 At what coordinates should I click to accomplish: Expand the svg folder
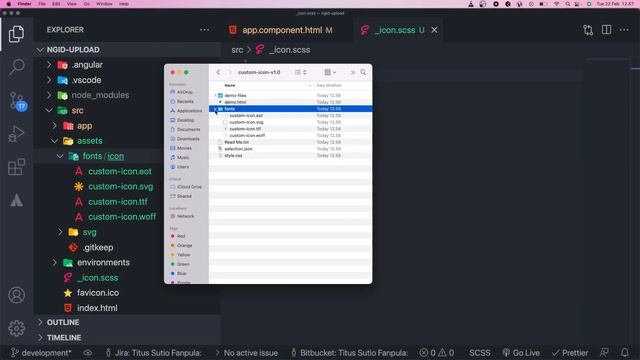[60, 232]
